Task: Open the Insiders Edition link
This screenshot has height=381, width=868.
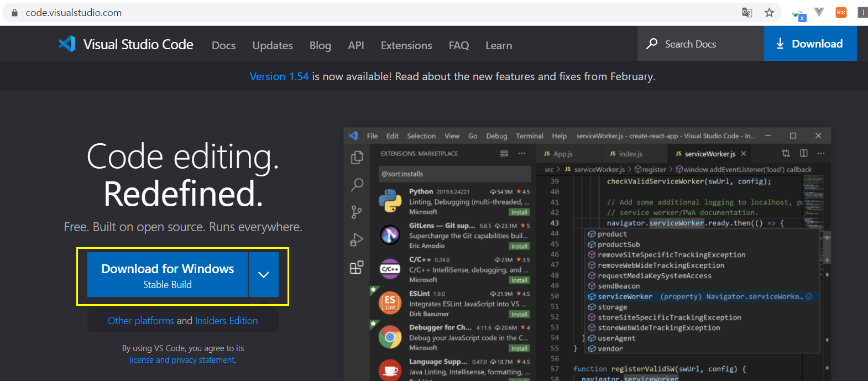Action: (227, 321)
